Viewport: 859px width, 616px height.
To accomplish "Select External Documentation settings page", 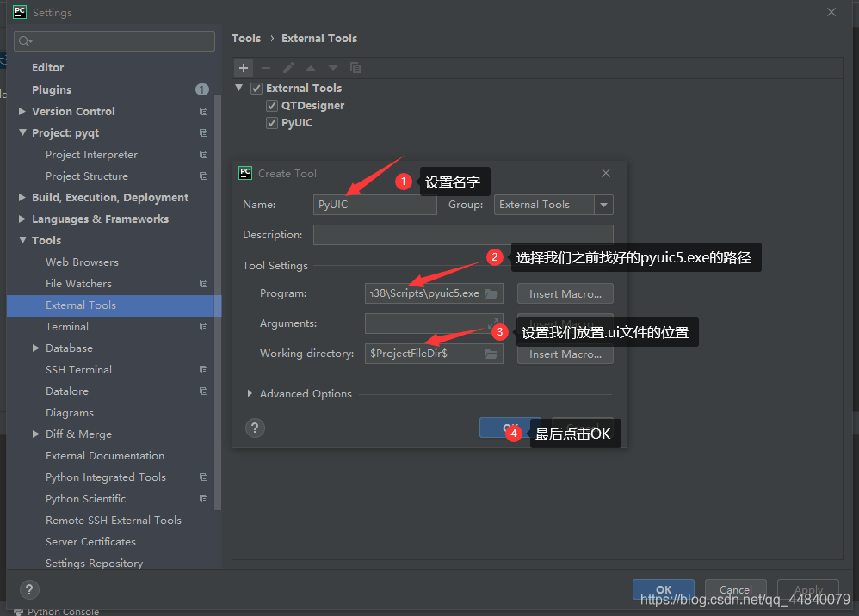I will coord(105,456).
